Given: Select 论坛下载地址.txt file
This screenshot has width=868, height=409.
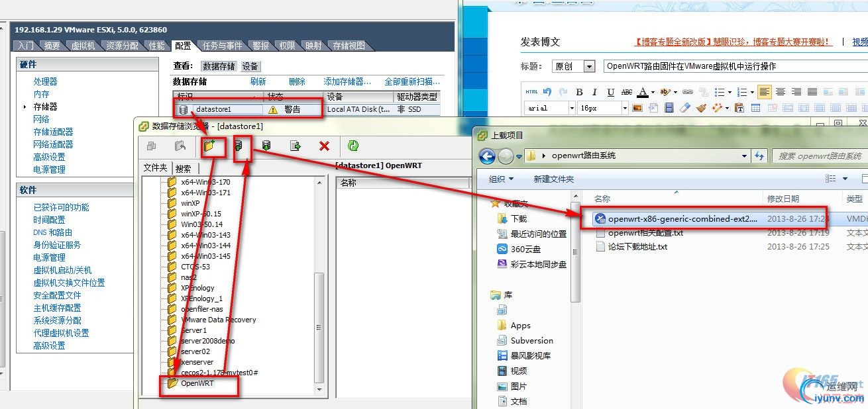Looking at the screenshot, I should (x=631, y=247).
